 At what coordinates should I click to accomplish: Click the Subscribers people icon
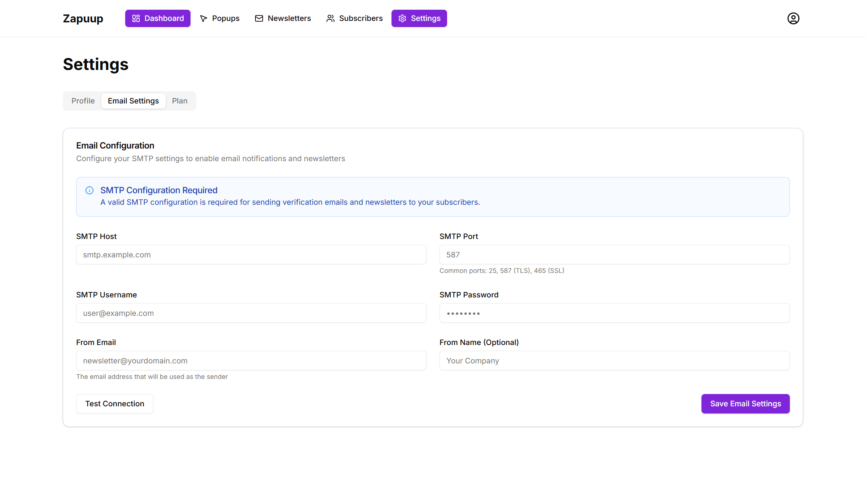point(330,18)
